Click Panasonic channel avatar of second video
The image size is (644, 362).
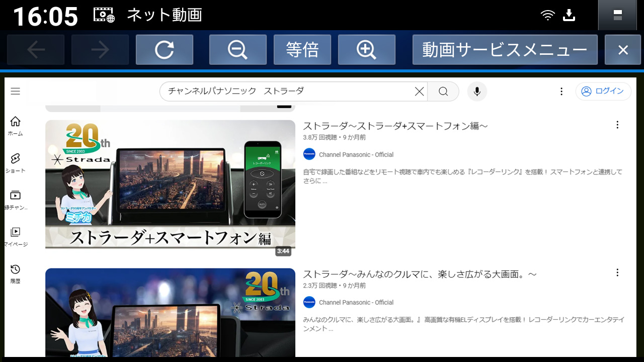(309, 302)
